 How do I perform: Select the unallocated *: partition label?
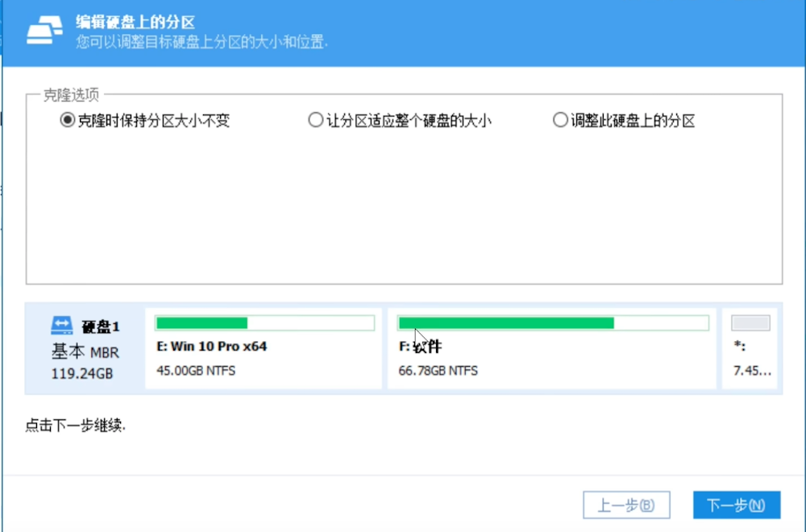click(739, 347)
